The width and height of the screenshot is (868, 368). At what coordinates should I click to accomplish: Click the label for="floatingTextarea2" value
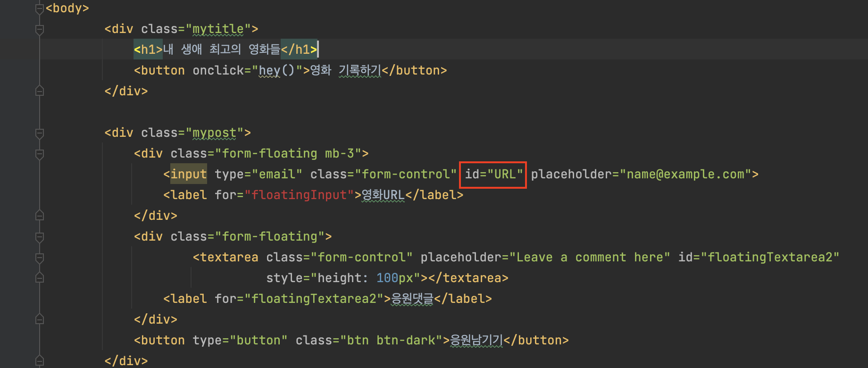click(x=314, y=299)
